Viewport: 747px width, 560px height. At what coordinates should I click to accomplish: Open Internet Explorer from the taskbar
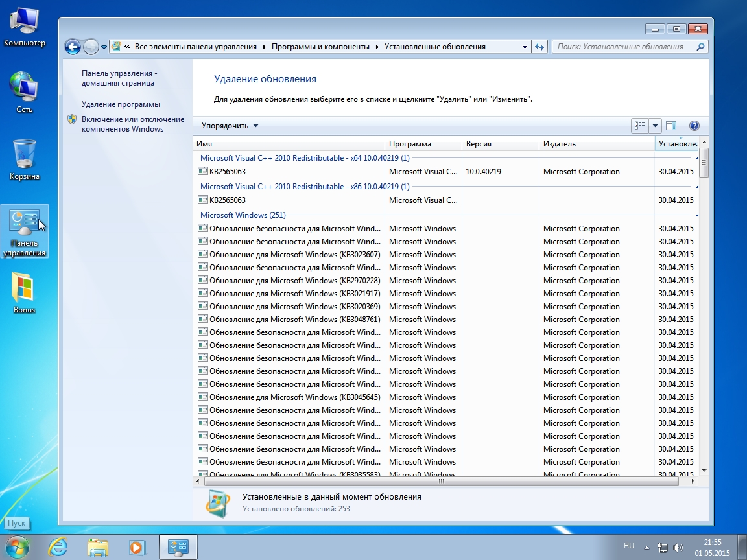[58, 546]
